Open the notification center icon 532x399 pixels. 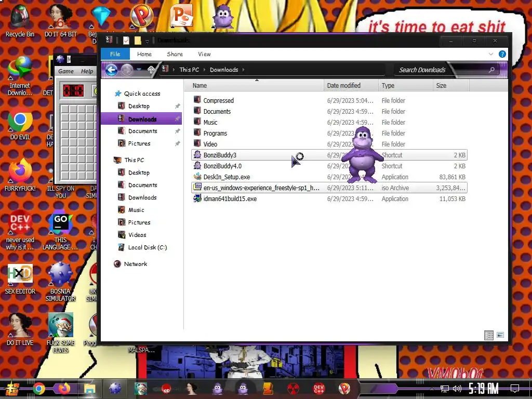(x=515, y=389)
